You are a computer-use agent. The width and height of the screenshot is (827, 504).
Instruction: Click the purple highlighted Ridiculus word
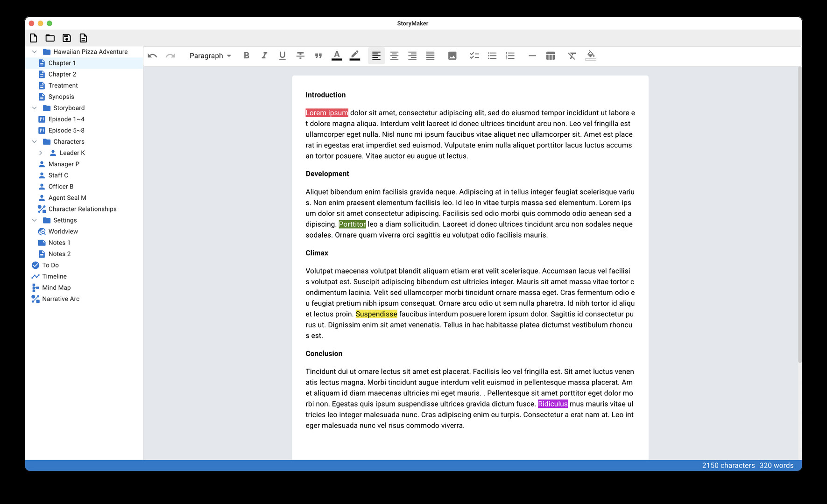(x=553, y=404)
